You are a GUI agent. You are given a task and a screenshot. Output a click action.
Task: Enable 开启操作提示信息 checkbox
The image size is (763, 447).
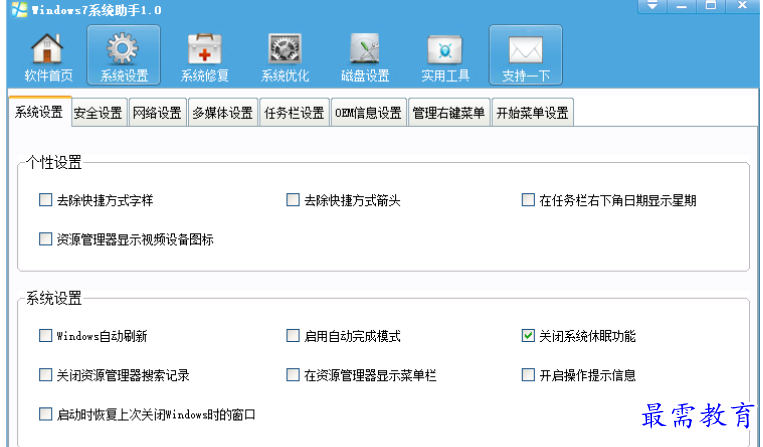click(528, 375)
